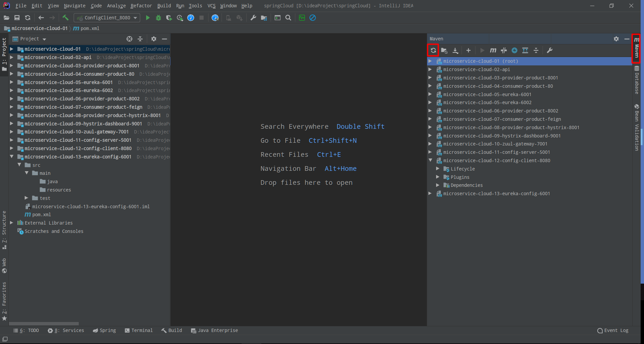Open Project panel gear options
This screenshot has width=644, height=344.
click(x=153, y=39)
